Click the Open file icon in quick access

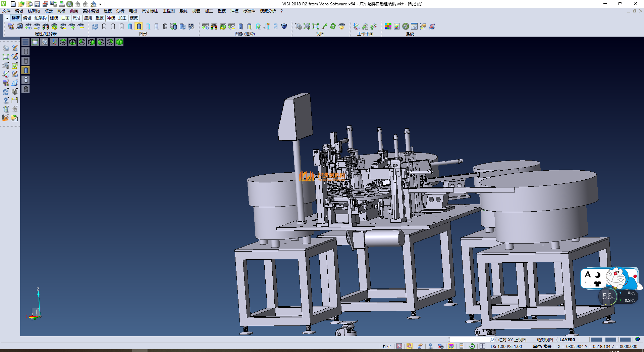pyautogui.click(x=21, y=4)
